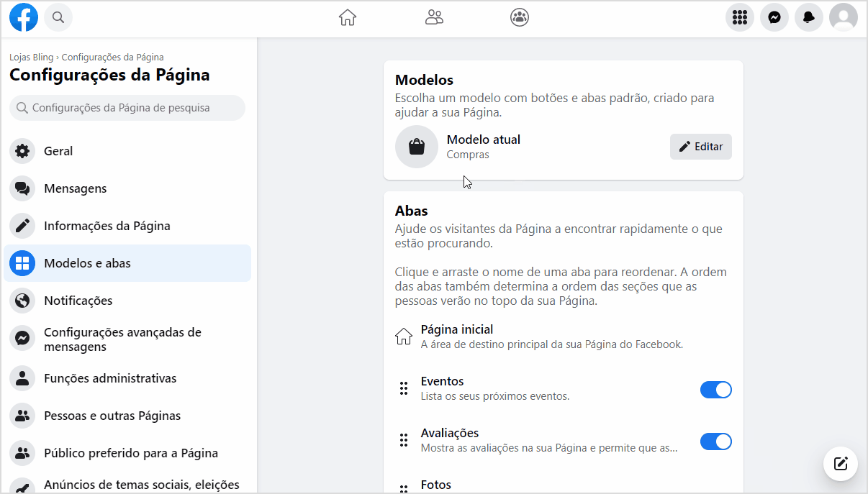Image resolution: width=868 pixels, height=494 pixels.
Task: Click the Mensagens chat bubbles icon
Action: pyautogui.click(x=22, y=188)
